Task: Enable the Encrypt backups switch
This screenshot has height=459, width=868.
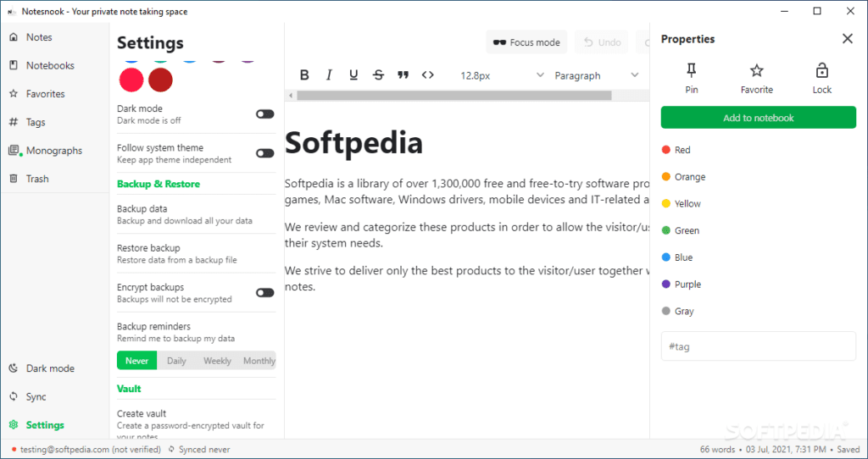Action: tap(265, 292)
